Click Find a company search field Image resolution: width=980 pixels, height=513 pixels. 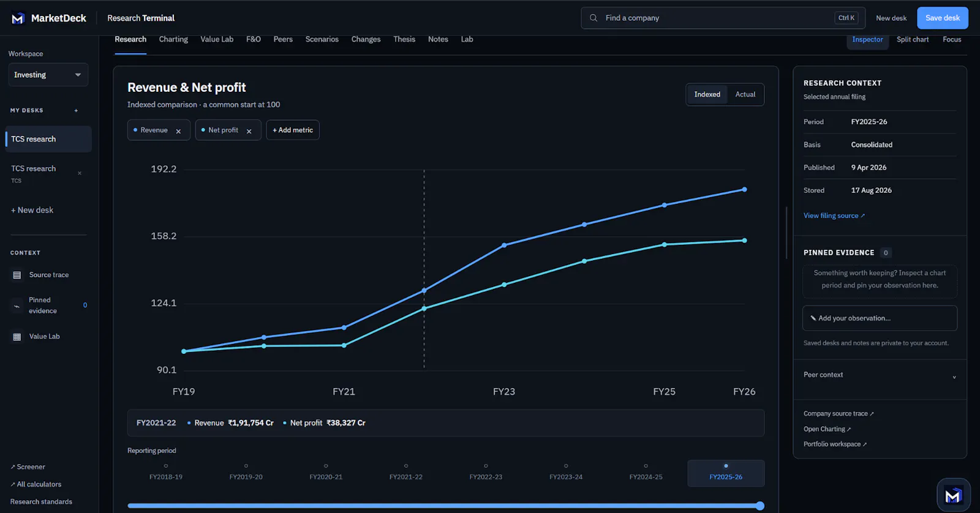(723, 18)
